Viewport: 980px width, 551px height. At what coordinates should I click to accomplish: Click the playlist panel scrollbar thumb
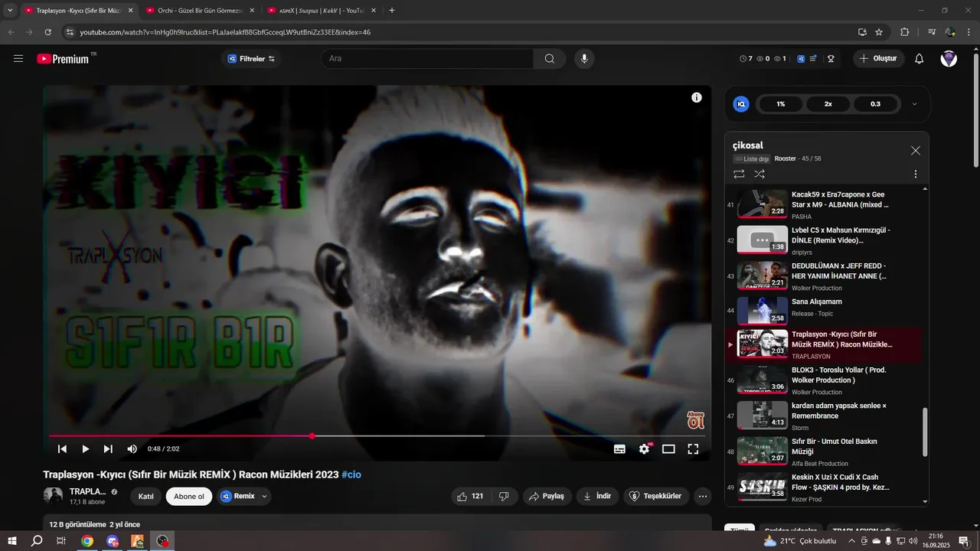point(925,432)
